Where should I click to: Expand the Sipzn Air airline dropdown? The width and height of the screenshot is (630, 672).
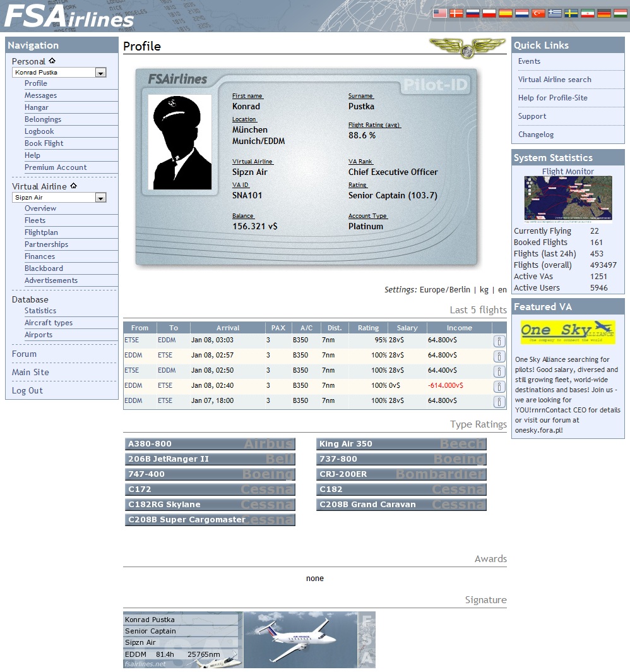pyautogui.click(x=100, y=198)
